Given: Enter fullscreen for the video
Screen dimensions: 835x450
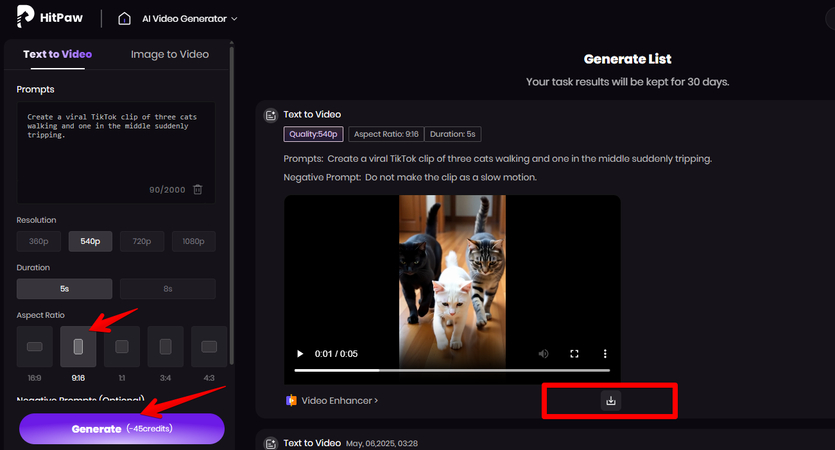Looking at the screenshot, I should click(x=574, y=354).
